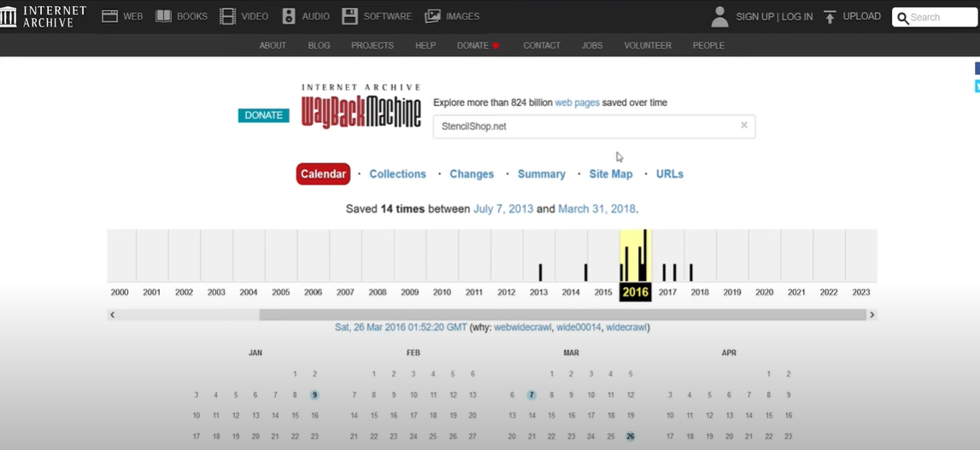Open the PROJECTS menu item
This screenshot has width=980, height=450.
372,45
